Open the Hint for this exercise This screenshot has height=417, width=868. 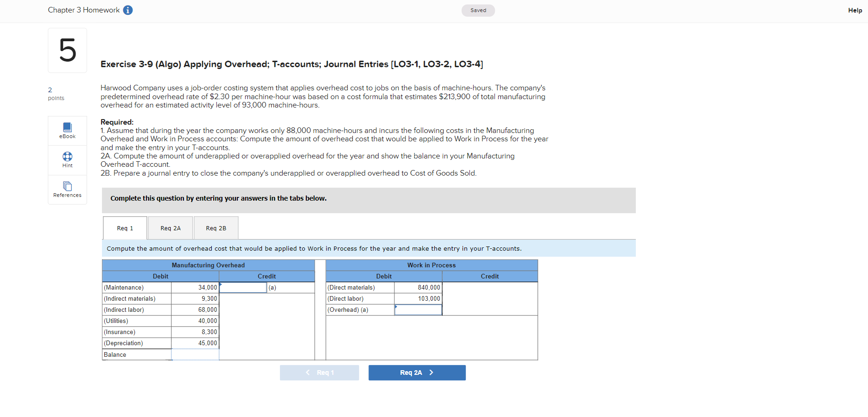[x=67, y=160]
